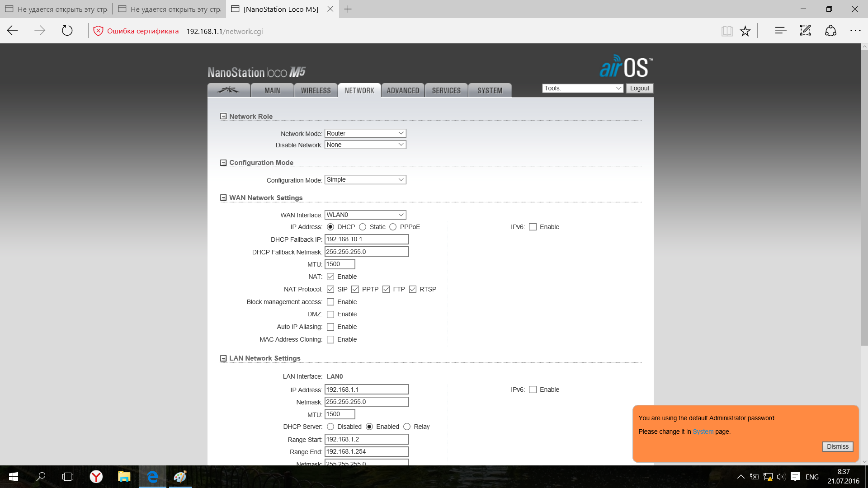Collapse the WAN Network Settings section
Screen dimensions: 868x488
coord(223,198)
